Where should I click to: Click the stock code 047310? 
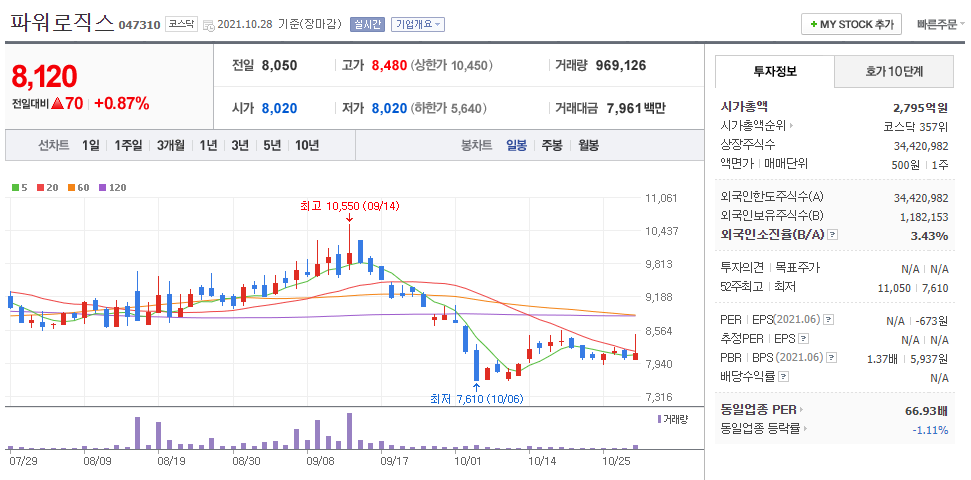click(x=139, y=25)
